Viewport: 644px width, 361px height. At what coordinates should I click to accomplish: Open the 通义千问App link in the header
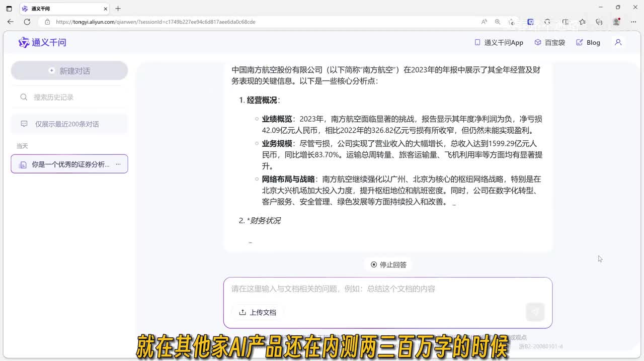coord(499,43)
